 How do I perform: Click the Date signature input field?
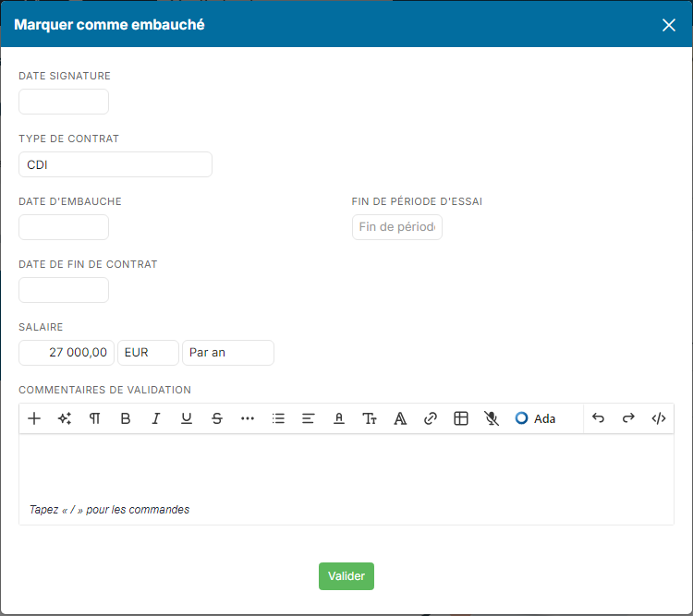coord(64,102)
